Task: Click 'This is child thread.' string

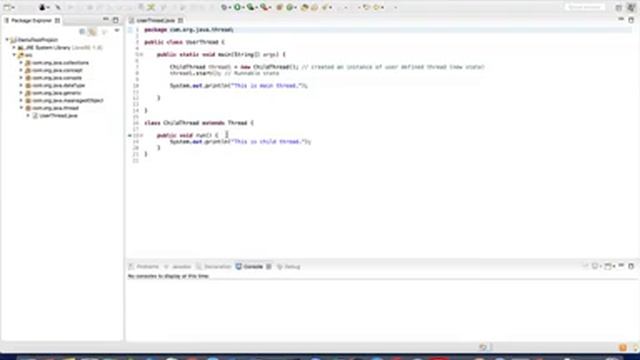Action: (269, 141)
